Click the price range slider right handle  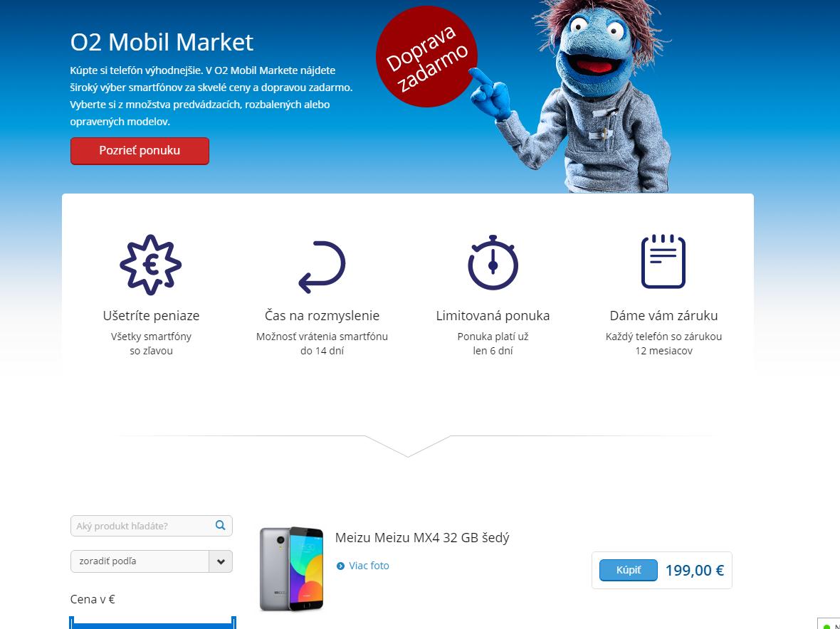click(233, 623)
